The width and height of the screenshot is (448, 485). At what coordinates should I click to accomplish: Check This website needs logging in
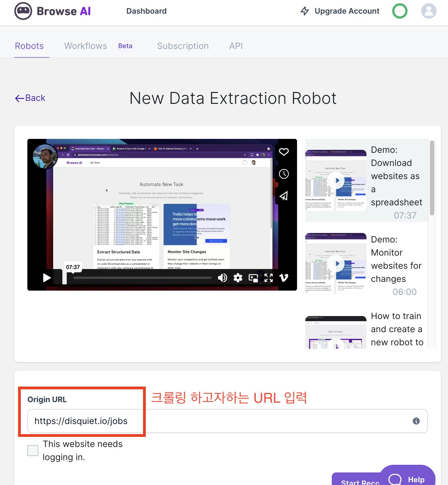click(33, 451)
